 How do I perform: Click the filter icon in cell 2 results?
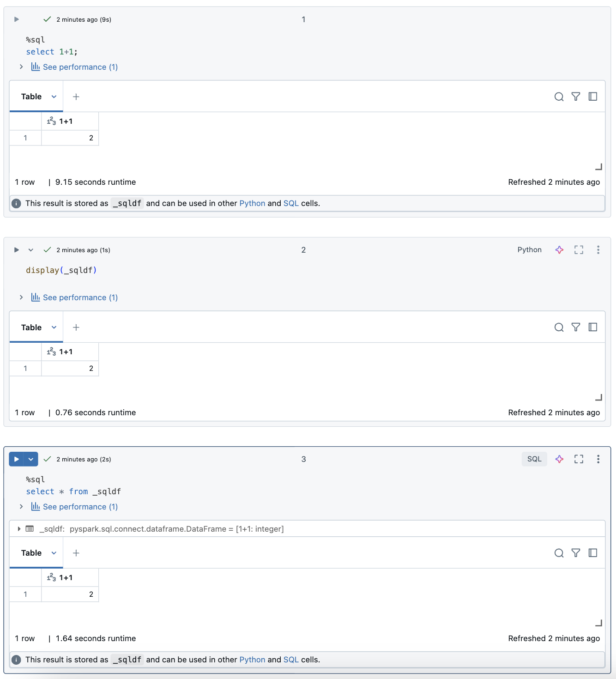pyautogui.click(x=575, y=327)
